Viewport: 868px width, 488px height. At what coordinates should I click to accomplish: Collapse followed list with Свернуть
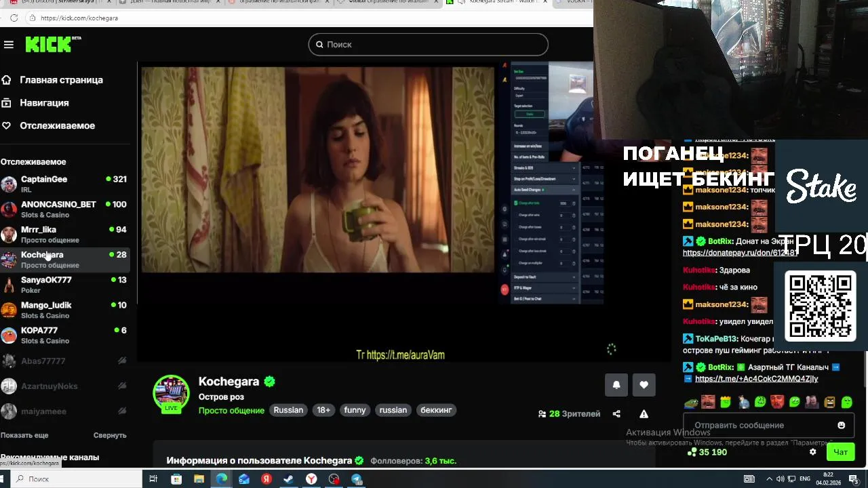(110, 435)
